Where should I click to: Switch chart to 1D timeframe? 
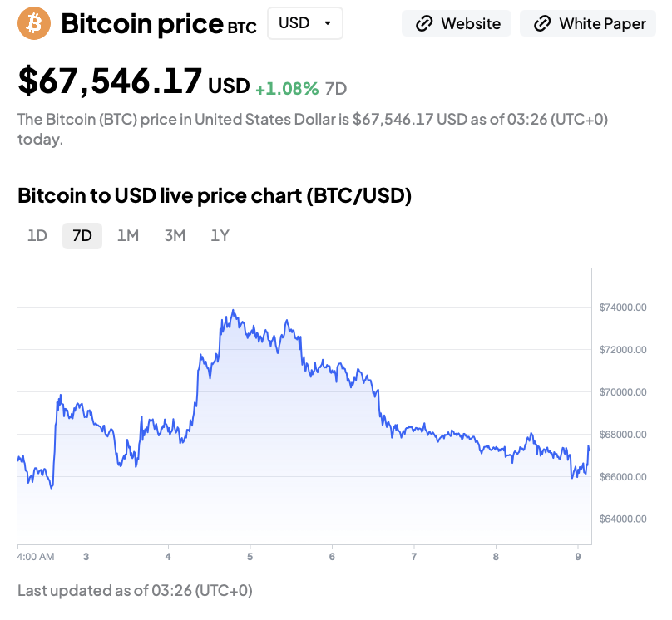click(37, 235)
